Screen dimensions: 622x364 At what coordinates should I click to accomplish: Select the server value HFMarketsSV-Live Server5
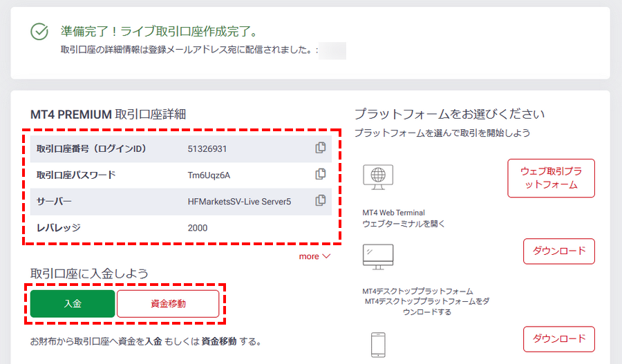[x=239, y=202]
